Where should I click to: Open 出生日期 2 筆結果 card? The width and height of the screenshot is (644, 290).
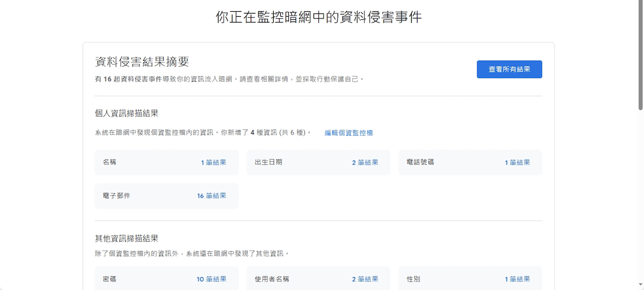[319, 162]
